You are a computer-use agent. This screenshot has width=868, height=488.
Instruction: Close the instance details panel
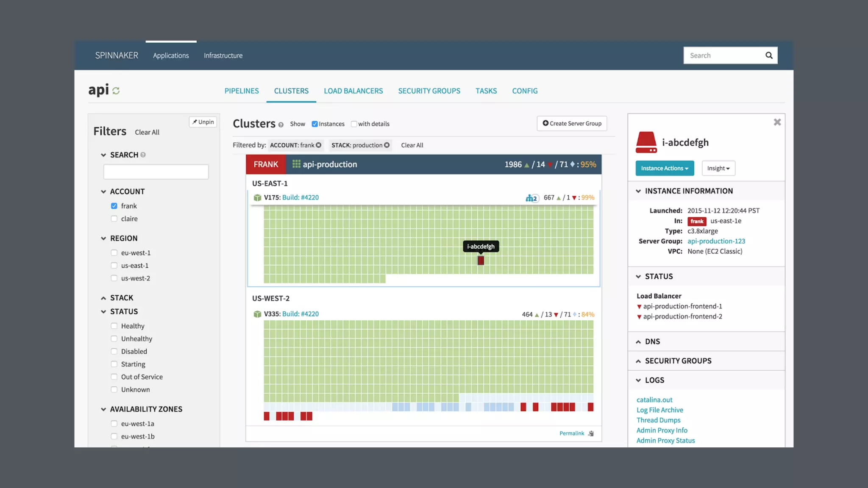[x=777, y=122]
